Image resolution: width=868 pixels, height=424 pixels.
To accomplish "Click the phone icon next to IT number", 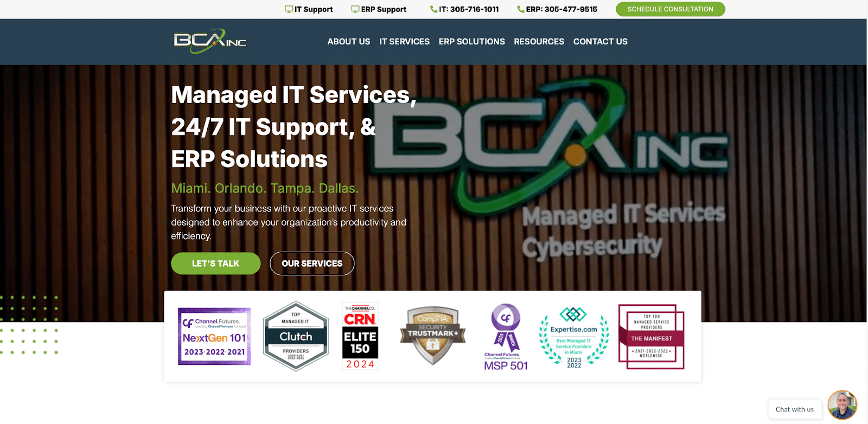I will pyautogui.click(x=433, y=9).
